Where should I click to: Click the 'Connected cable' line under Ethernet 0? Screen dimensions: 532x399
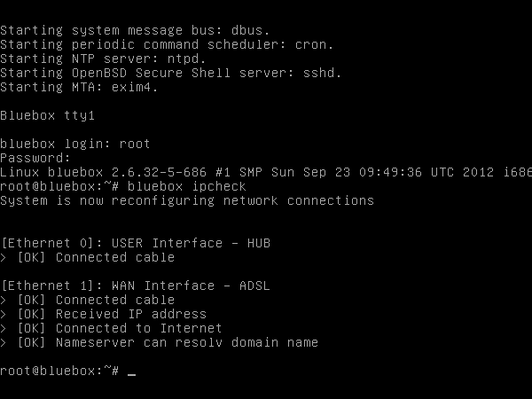[x=88, y=257]
